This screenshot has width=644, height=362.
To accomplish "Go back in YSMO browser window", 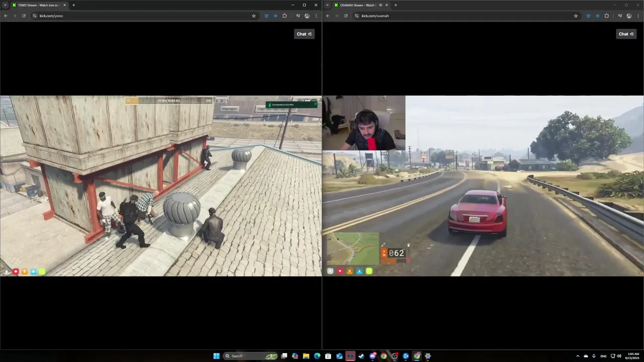I will coord(6,16).
